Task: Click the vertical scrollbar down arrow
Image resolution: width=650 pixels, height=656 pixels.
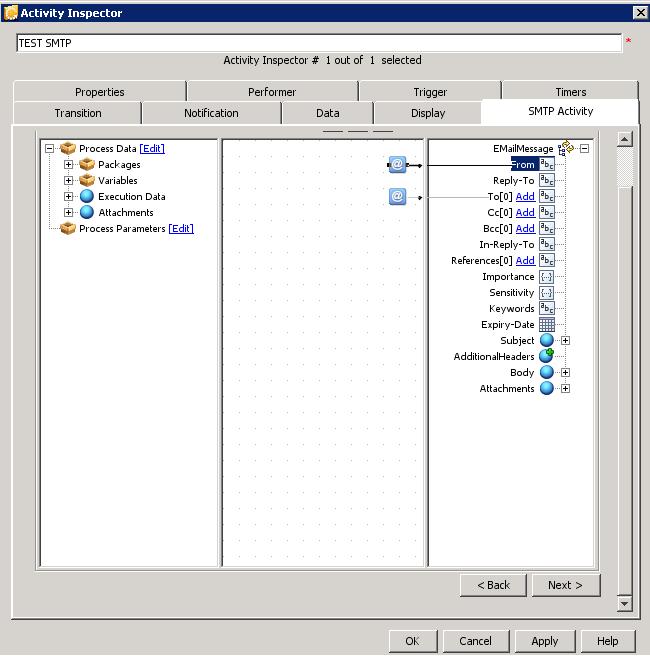Action: click(624, 603)
